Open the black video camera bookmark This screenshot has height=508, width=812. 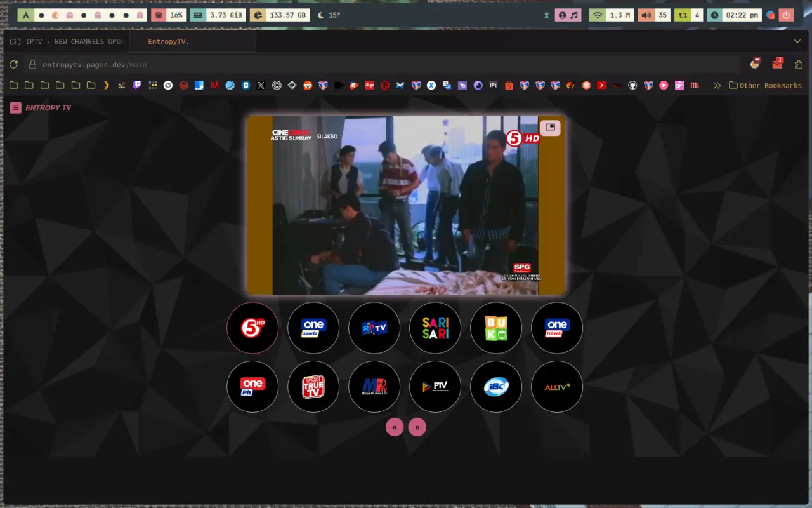[x=338, y=85]
